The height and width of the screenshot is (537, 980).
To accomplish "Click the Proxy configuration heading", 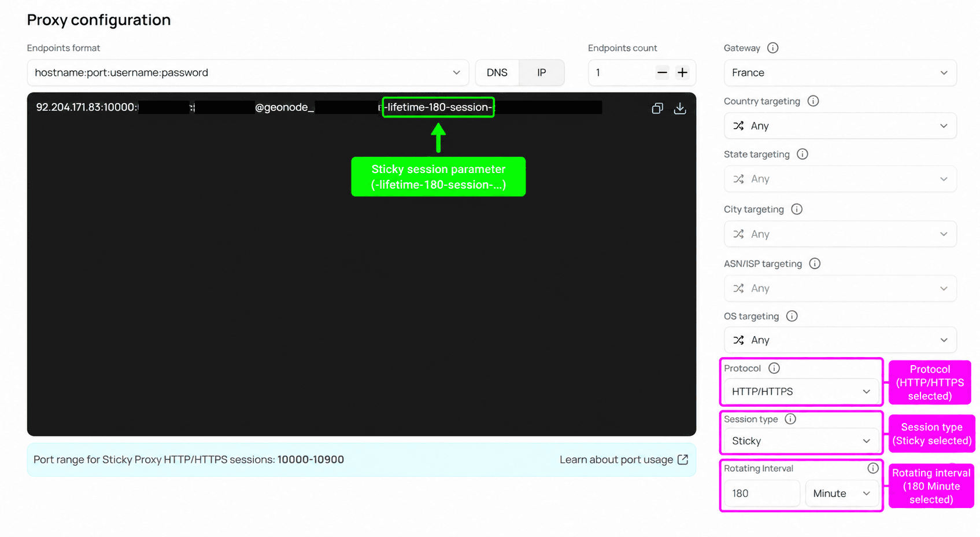I will (99, 20).
